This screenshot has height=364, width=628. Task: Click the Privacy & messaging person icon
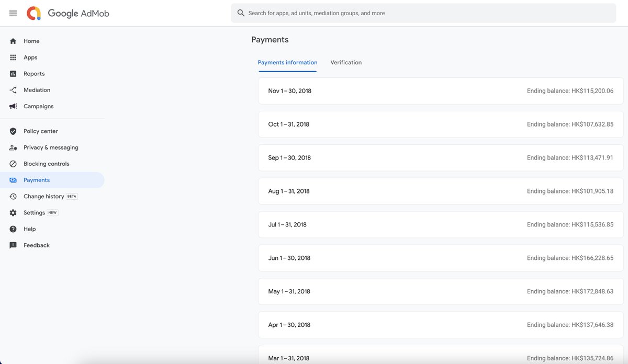coord(13,147)
